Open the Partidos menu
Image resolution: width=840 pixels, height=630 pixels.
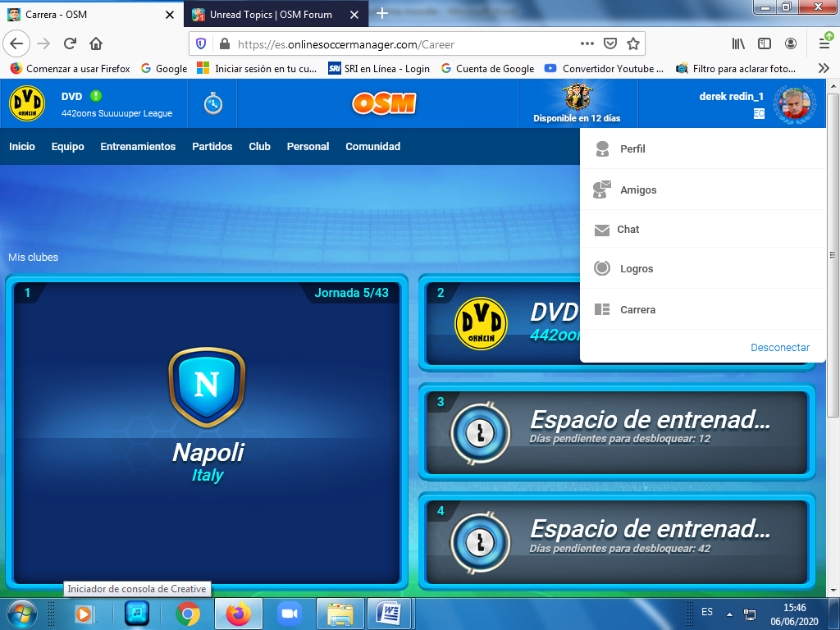[212, 146]
